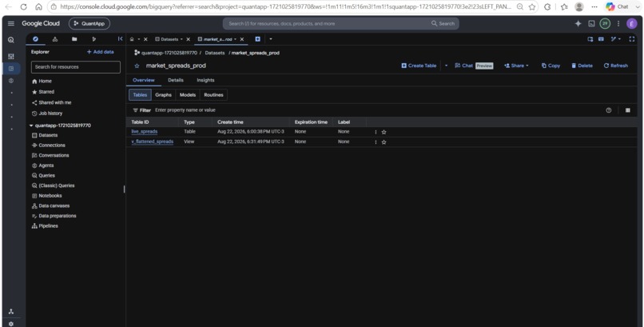Open the Datasets tab dropdown arrow
Screen dimensions: 644x327
(181, 39)
